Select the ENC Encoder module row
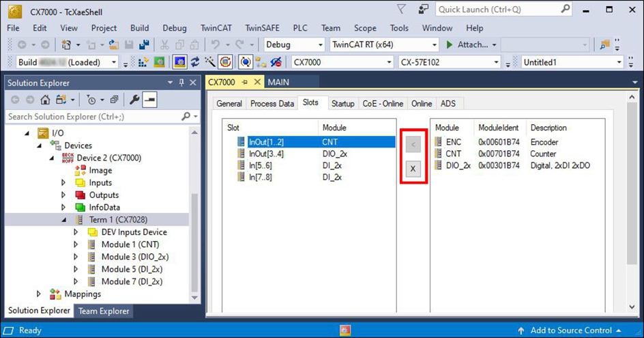644x338 pixels. coord(517,142)
